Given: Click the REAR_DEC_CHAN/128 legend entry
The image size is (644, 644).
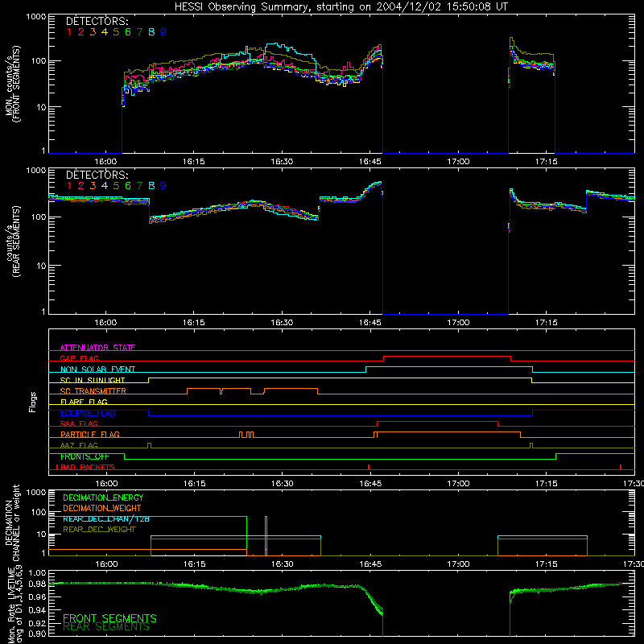Looking at the screenshot, I should click(x=106, y=518).
